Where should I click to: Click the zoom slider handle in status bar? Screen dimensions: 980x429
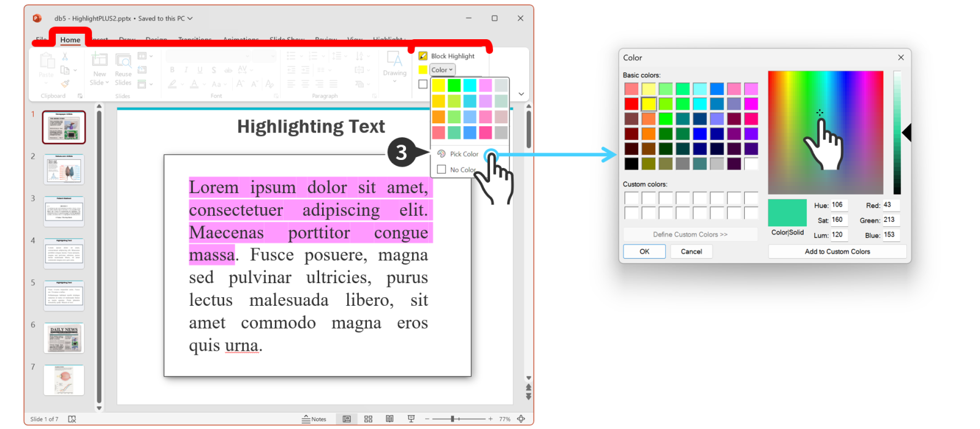(453, 419)
